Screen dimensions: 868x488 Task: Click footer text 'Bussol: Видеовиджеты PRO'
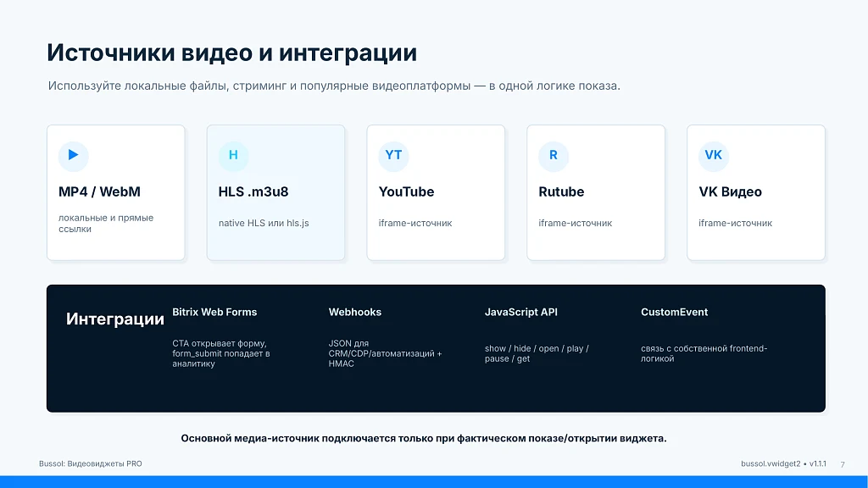coord(90,463)
